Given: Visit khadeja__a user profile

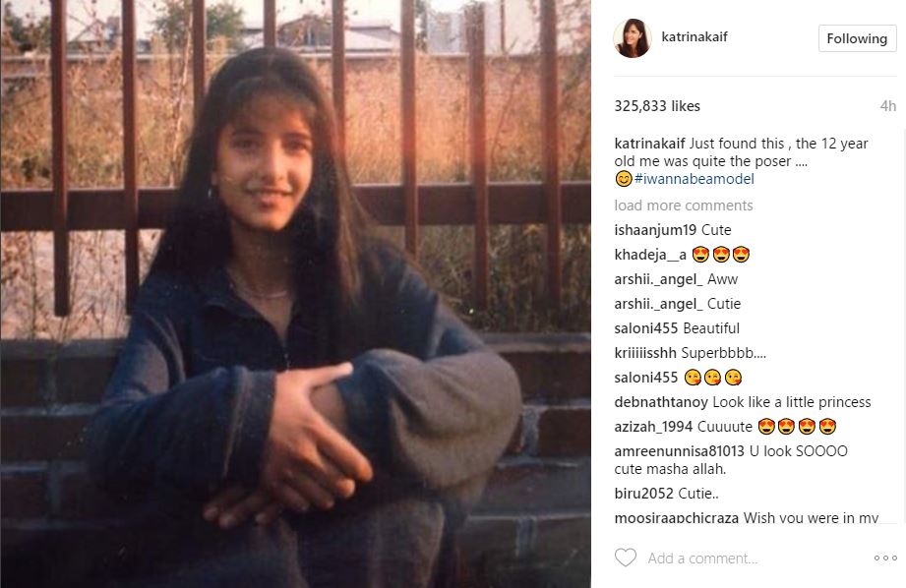Looking at the screenshot, I should pyautogui.click(x=650, y=255).
